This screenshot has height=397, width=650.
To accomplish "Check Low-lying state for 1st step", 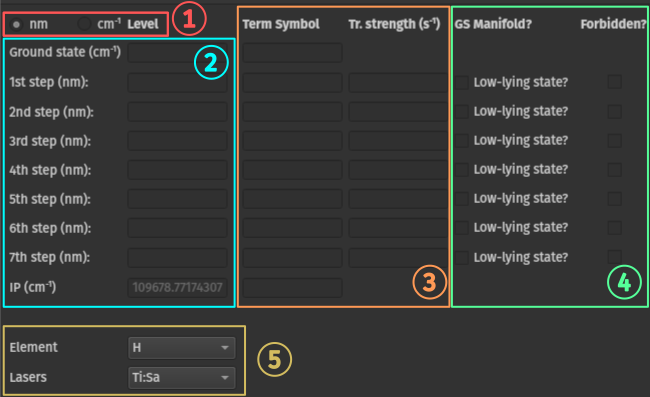I will click(x=461, y=82).
